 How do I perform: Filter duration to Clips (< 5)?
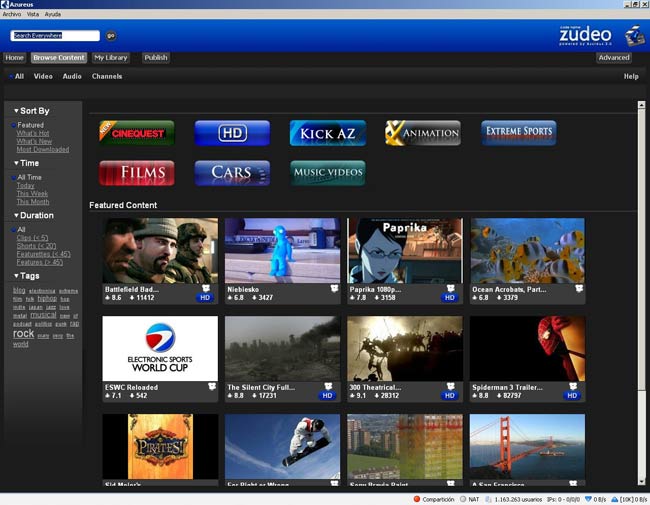click(32, 238)
